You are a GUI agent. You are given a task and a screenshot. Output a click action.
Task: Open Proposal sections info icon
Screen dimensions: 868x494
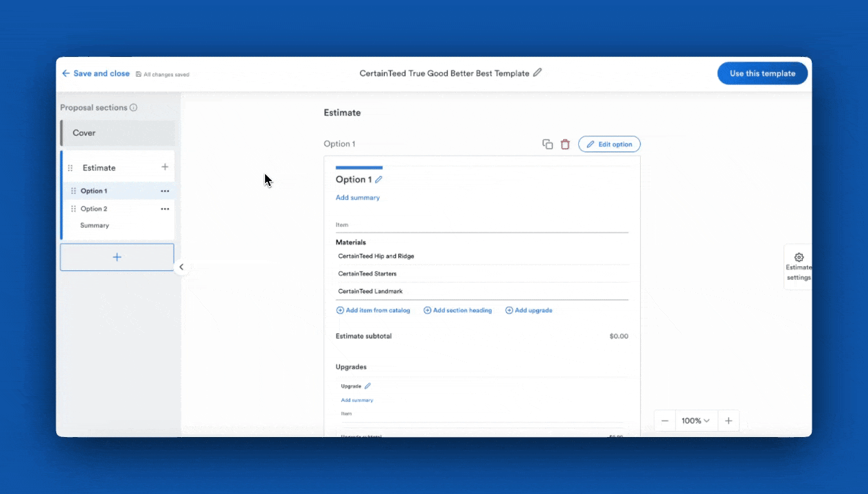click(x=133, y=108)
